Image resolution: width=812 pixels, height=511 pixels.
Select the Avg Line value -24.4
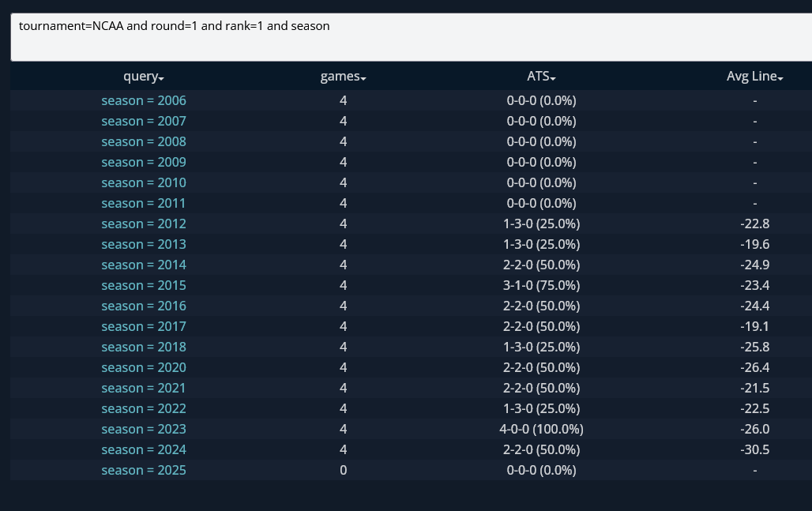pos(754,306)
